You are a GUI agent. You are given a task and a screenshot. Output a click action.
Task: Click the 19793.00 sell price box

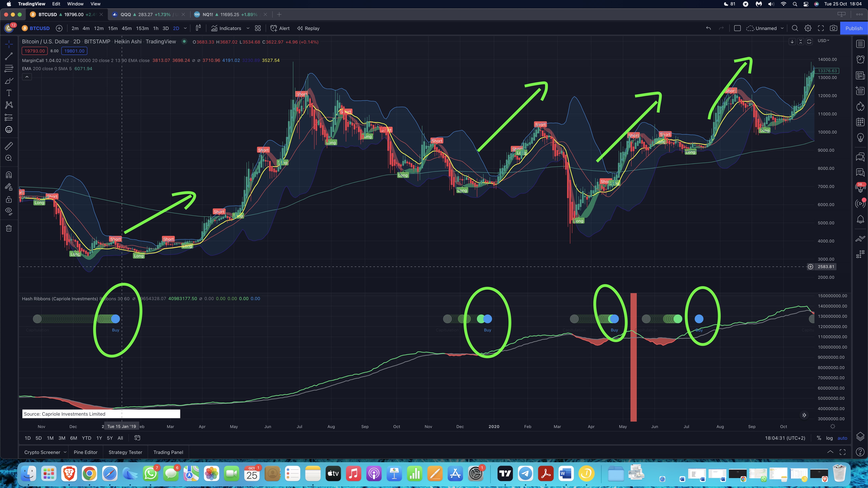[35, 51]
